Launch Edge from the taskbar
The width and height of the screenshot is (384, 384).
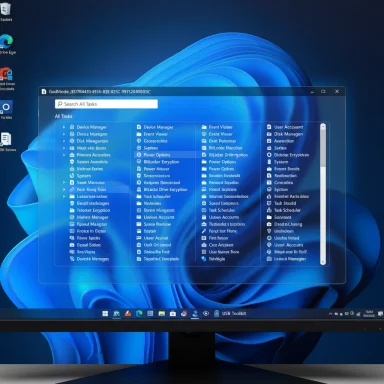click(139, 313)
